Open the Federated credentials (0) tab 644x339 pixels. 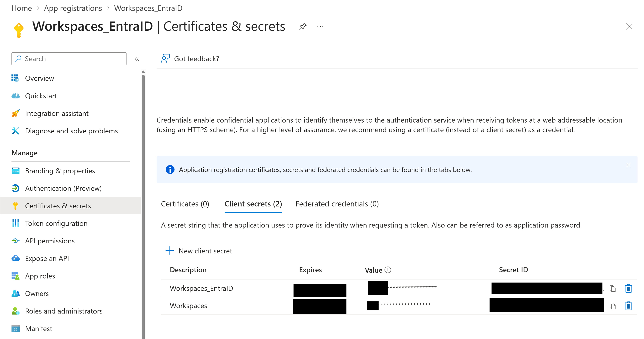337,204
